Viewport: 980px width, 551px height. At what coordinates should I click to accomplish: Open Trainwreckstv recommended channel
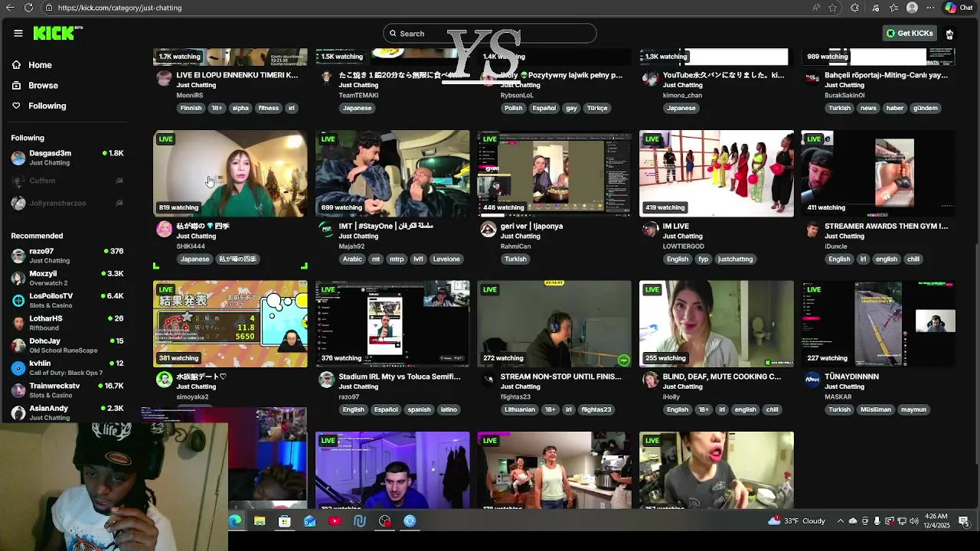(x=67, y=390)
